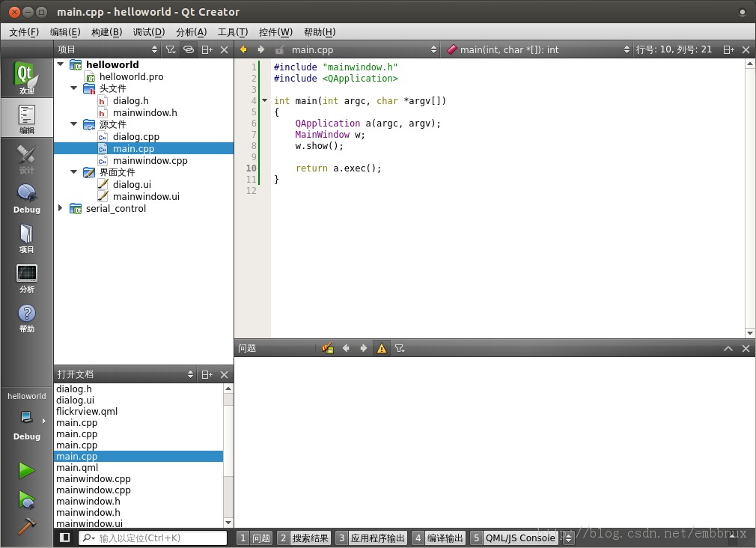756x548 pixels.
Task: Switch to Debug mode in sidebar
Action: (x=26, y=198)
